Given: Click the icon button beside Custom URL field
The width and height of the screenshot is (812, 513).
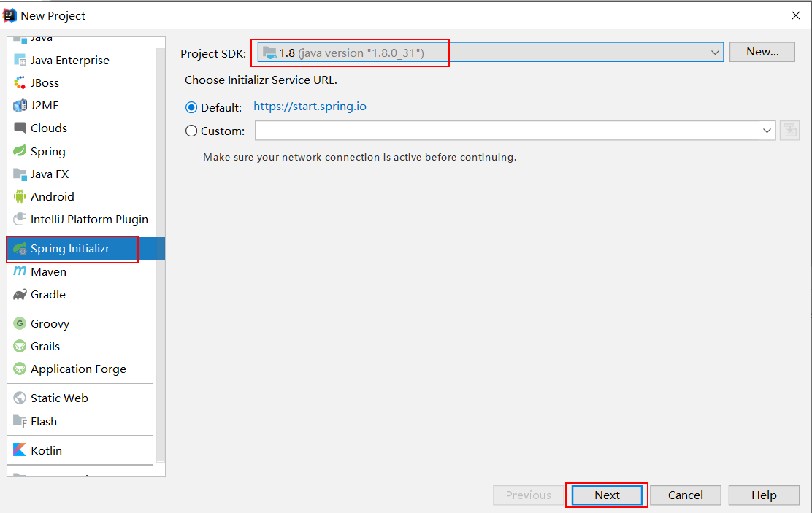Looking at the screenshot, I should click(x=790, y=131).
